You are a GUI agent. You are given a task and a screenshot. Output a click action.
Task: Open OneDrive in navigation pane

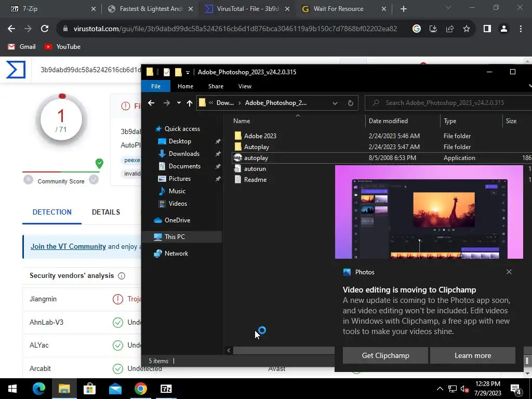177,220
